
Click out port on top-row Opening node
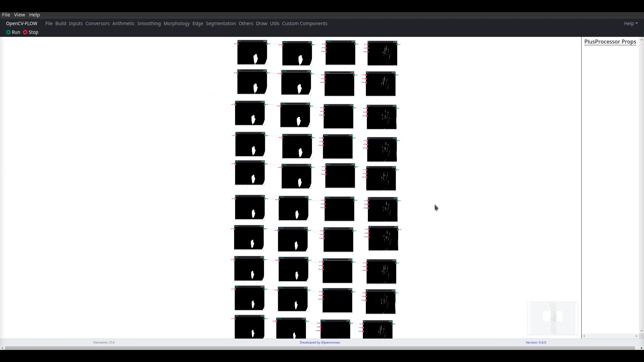coord(312,45)
